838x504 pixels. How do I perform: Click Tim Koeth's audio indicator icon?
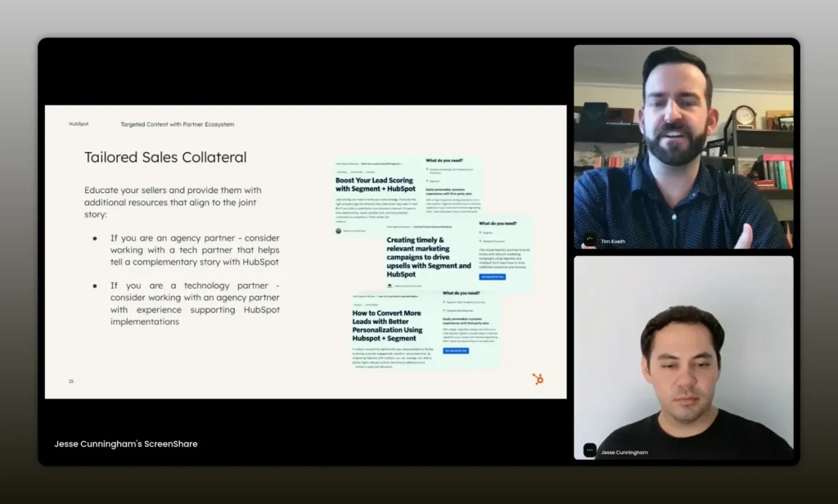(589, 240)
